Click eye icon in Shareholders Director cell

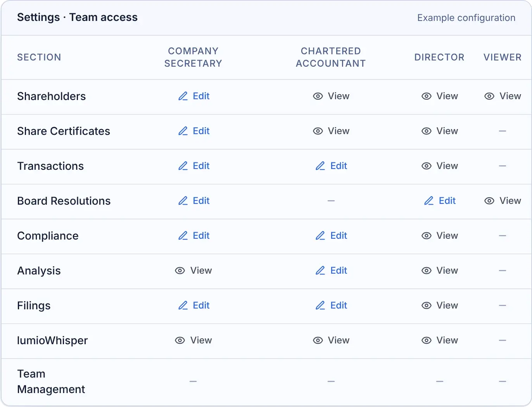tap(427, 96)
